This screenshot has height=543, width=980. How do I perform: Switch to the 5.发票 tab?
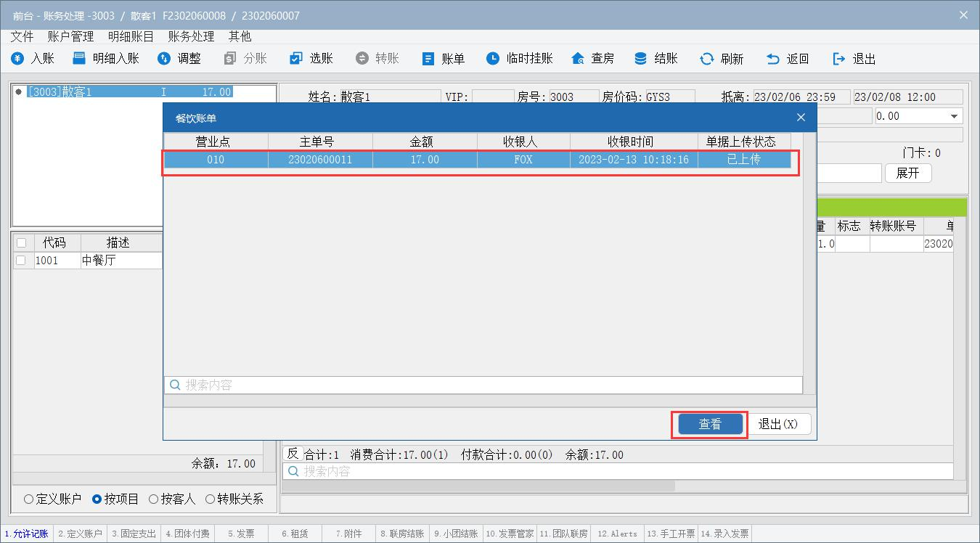tap(241, 534)
